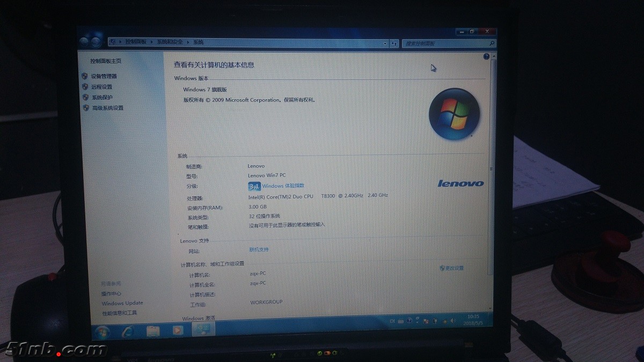
Task: Click the 3.1 rating score badge
Action: pyautogui.click(x=254, y=186)
